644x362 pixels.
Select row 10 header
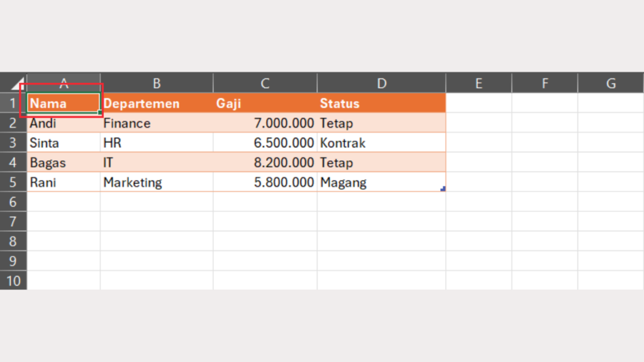[13, 280]
